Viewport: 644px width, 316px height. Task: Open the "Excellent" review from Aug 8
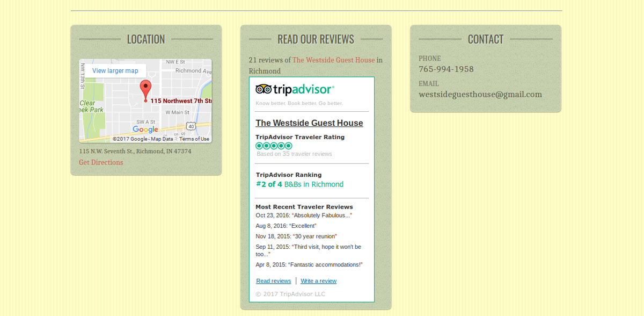coord(304,226)
